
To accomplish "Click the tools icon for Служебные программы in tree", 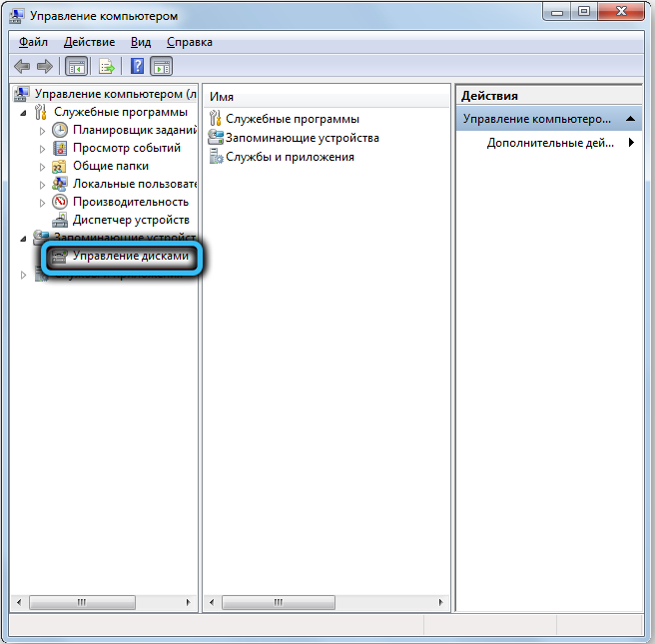I will point(41,112).
